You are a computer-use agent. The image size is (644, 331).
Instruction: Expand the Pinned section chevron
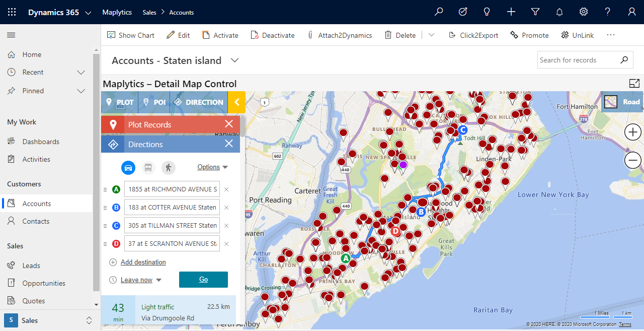tap(81, 91)
